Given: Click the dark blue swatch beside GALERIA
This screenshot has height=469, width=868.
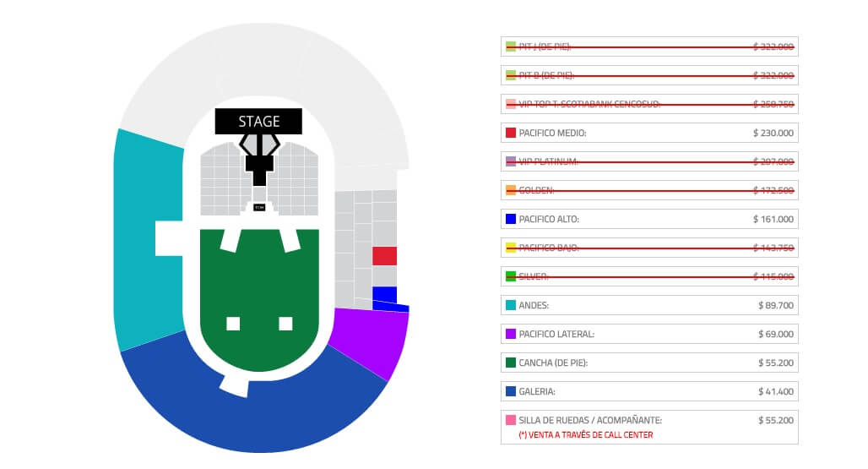Looking at the screenshot, I should coord(510,391).
